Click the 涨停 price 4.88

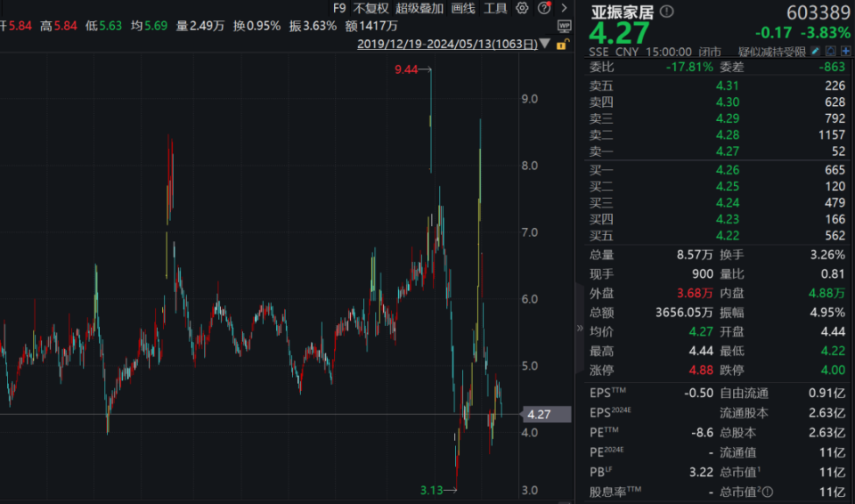701,370
